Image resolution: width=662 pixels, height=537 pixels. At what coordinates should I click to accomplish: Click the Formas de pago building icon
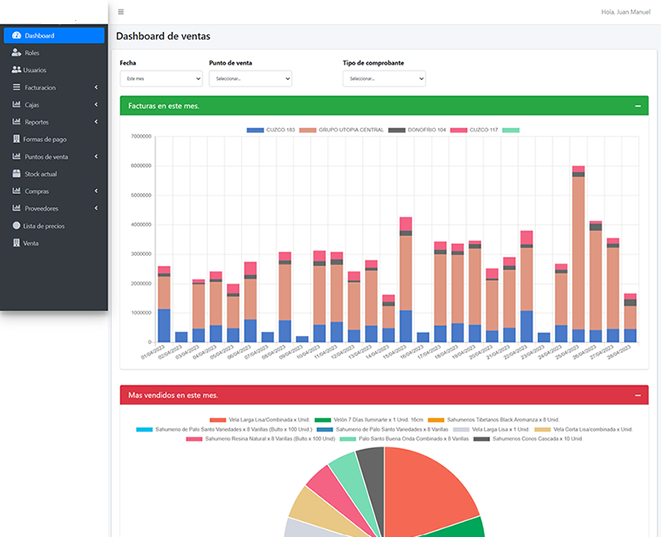coord(16,139)
